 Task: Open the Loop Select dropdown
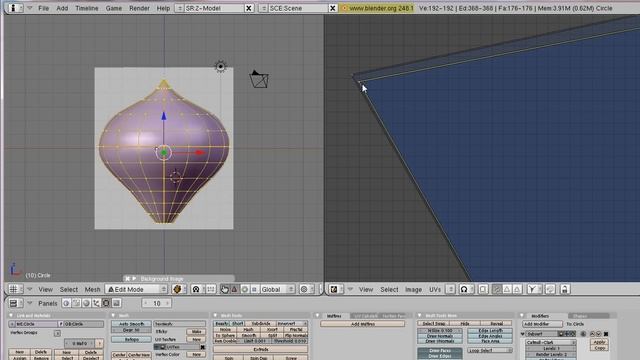tap(489, 350)
